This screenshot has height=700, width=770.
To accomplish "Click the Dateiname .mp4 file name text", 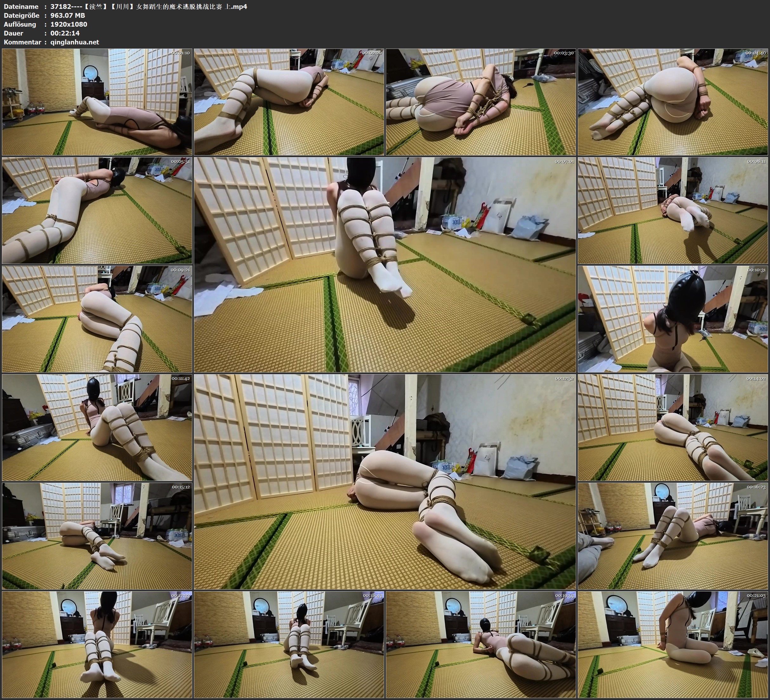I will 148,6.
